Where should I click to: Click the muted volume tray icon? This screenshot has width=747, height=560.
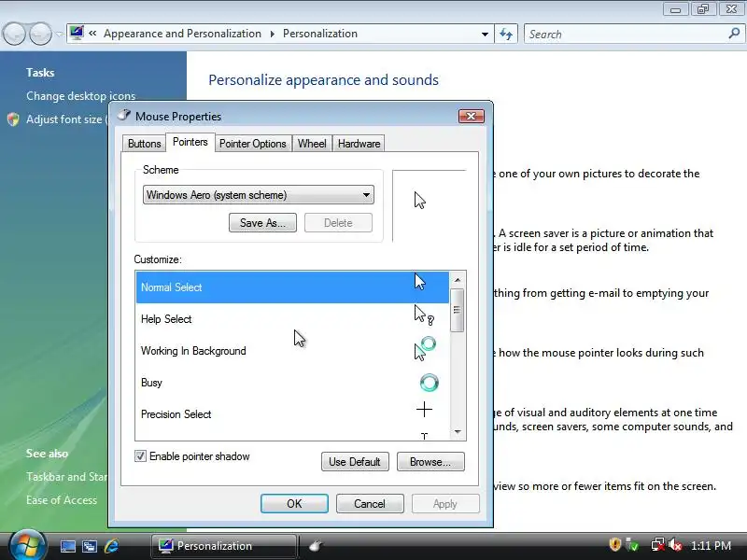675,545
